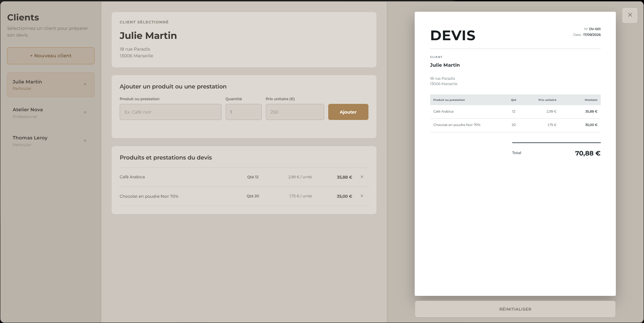
Task: Focus the Prix unitaire input field
Action: (x=295, y=112)
